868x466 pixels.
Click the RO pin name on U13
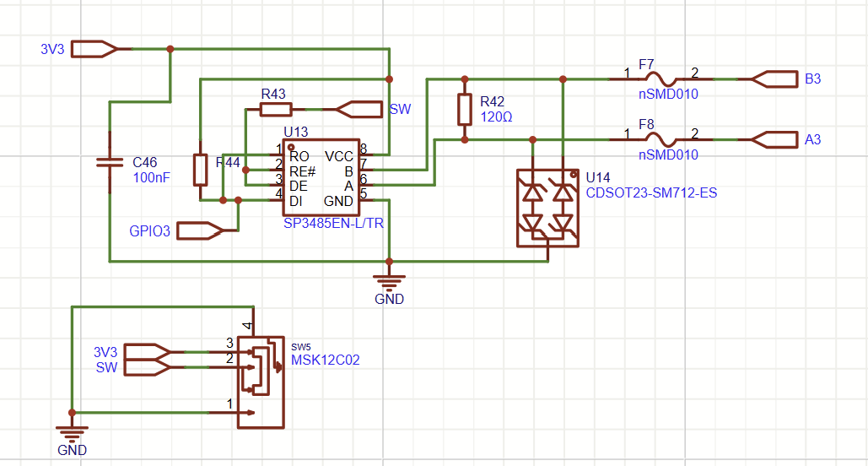[299, 156]
